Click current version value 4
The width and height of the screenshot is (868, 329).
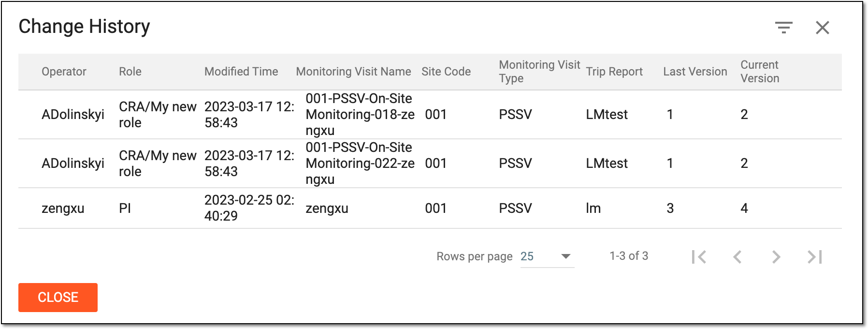744,209
